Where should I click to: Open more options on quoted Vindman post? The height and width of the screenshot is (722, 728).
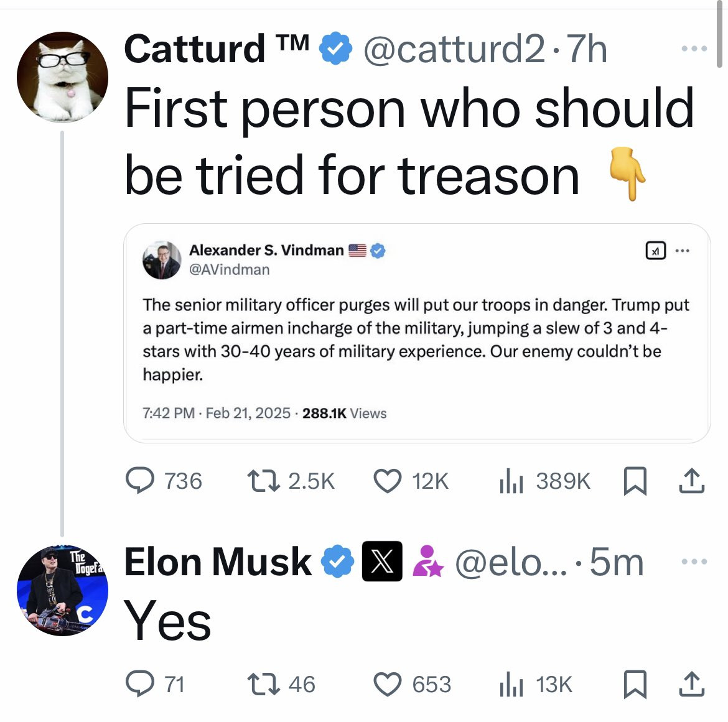coord(683,251)
